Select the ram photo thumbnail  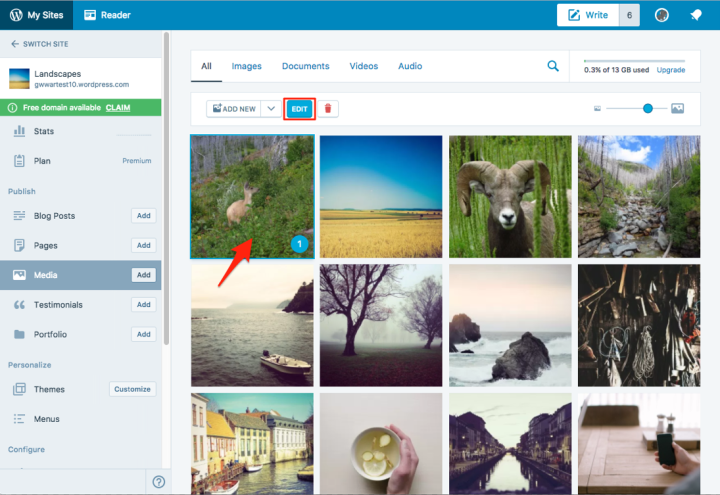point(508,196)
